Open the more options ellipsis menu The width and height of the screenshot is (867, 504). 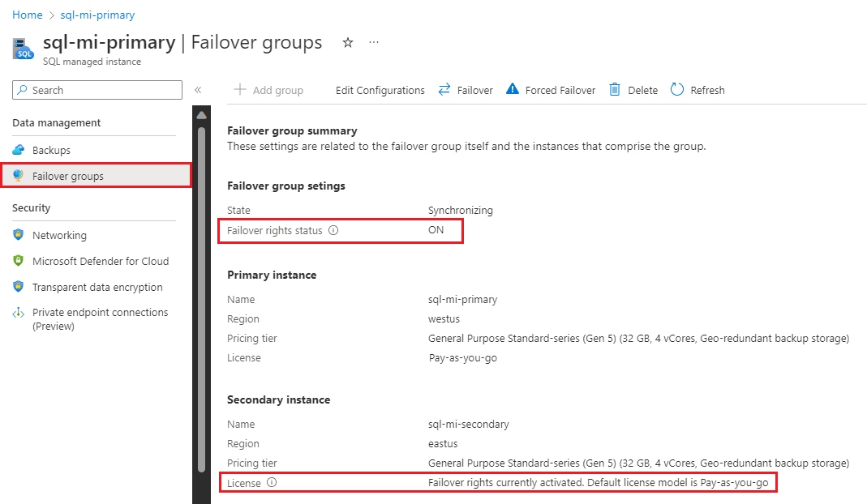click(x=374, y=43)
